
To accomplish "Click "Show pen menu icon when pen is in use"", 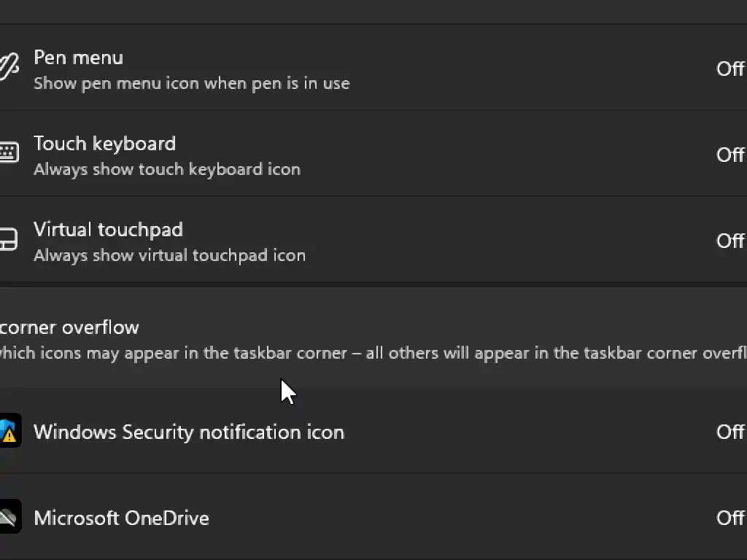I will point(191,83).
